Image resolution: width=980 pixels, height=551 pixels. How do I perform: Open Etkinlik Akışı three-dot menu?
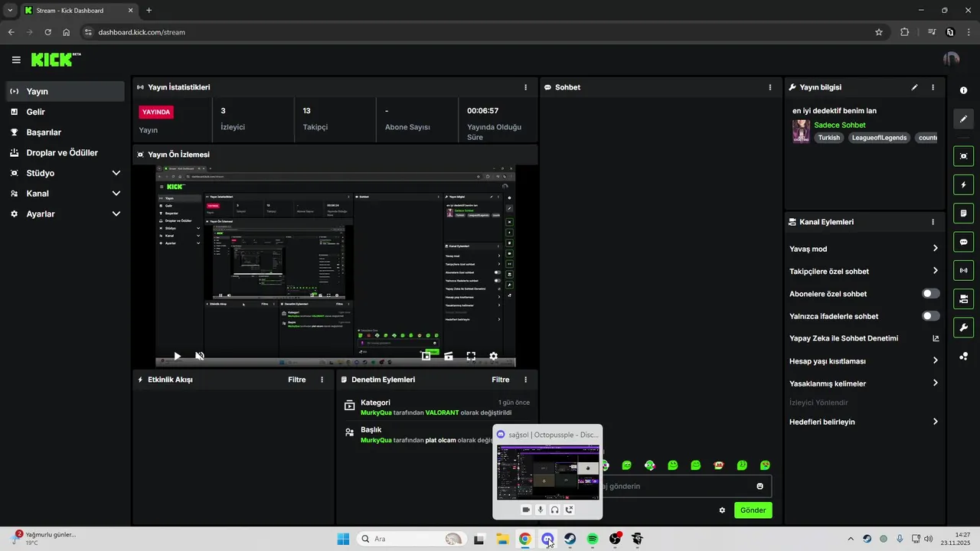322,380
